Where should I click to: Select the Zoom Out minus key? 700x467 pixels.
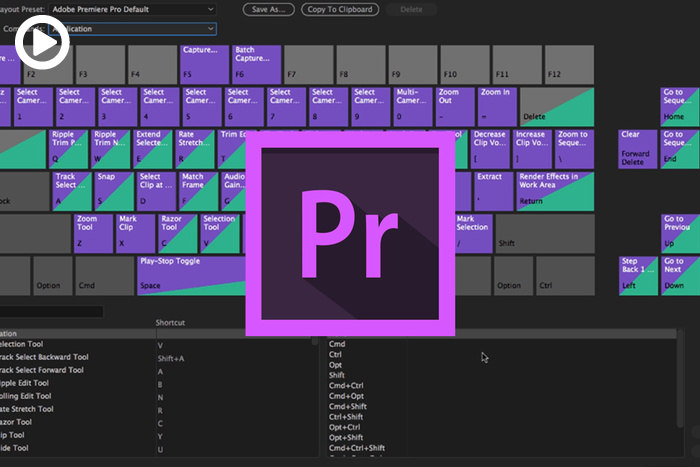pos(455,107)
